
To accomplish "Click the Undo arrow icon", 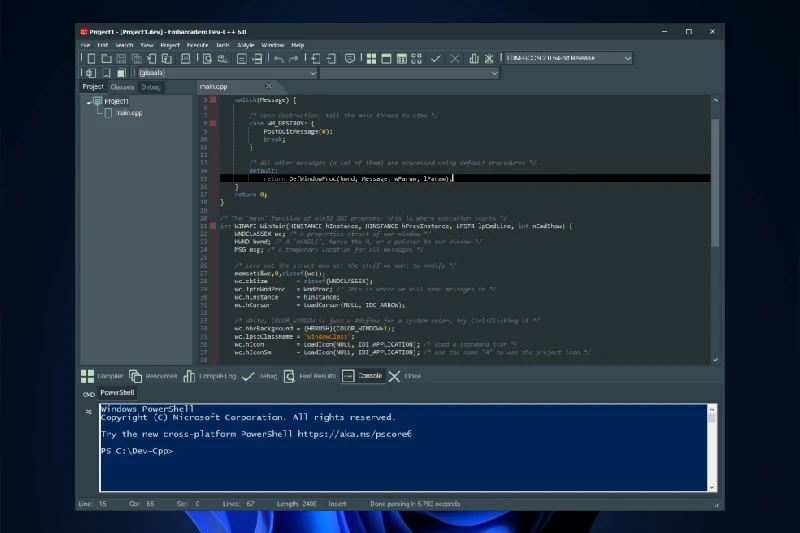I will [x=278, y=59].
